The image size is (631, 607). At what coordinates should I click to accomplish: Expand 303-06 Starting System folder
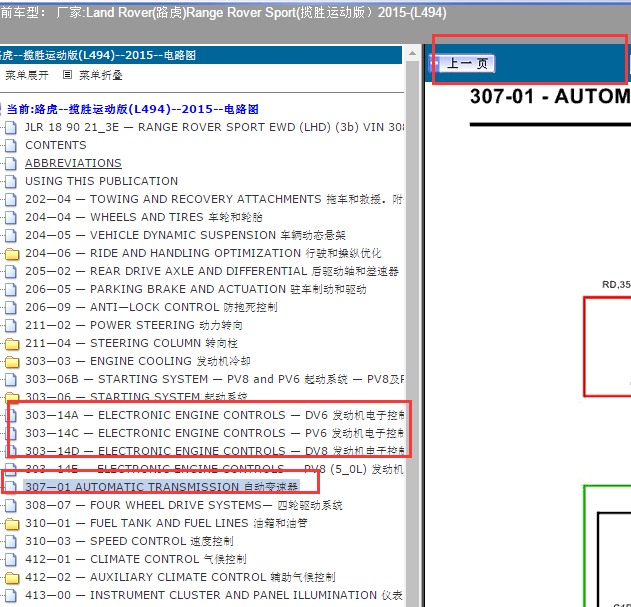pos(136,397)
